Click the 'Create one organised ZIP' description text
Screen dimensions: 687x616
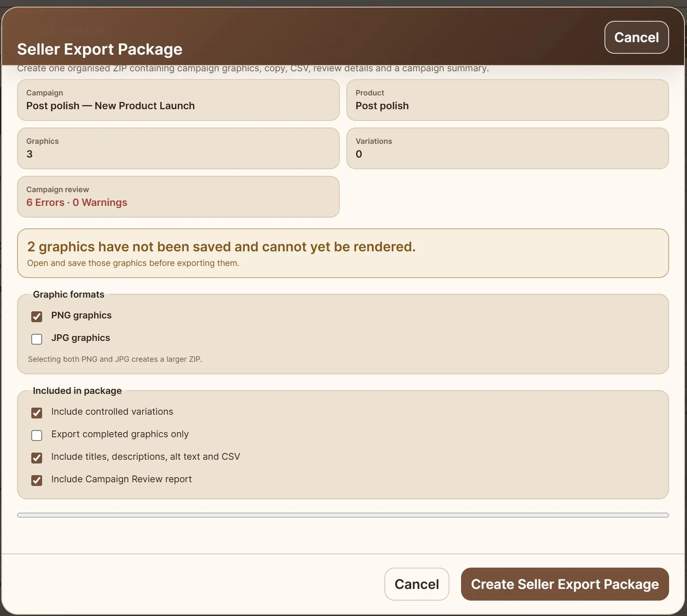click(253, 68)
